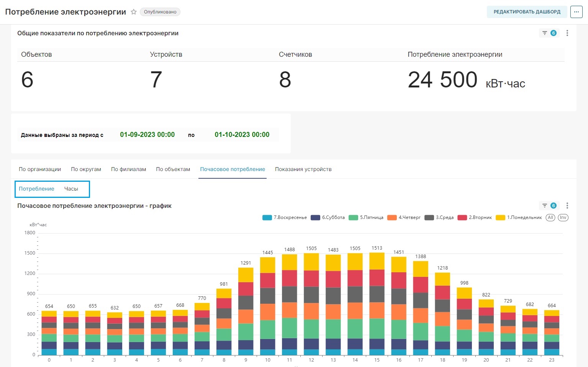Toggle 6.Суббота series in legend
The height and width of the screenshot is (367, 588).
pyautogui.click(x=328, y=217)
